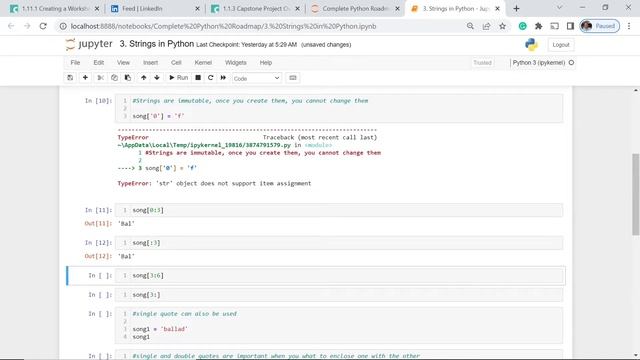640x360 pixels.
Task: Open the Paused profile button
Action: tap(600, 26)
